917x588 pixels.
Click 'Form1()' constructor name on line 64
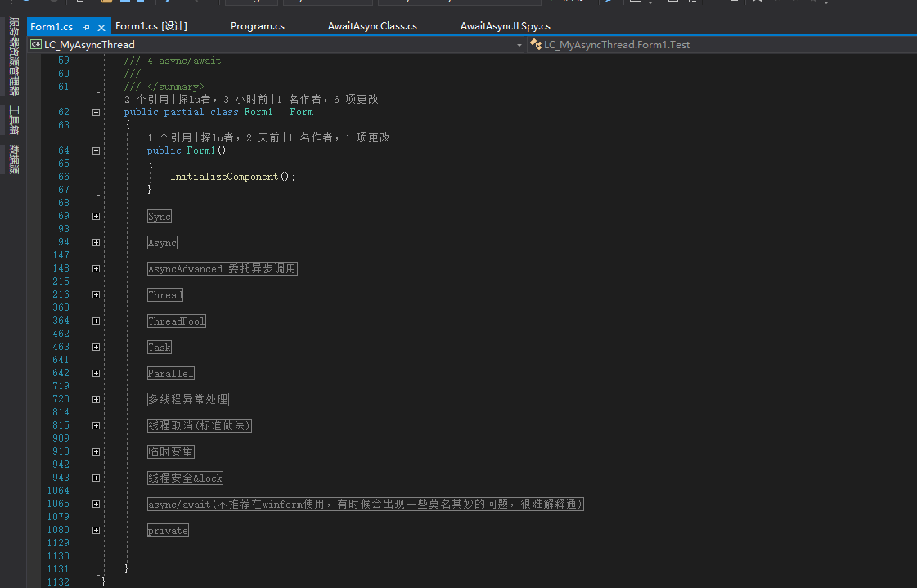pos(206,150)
